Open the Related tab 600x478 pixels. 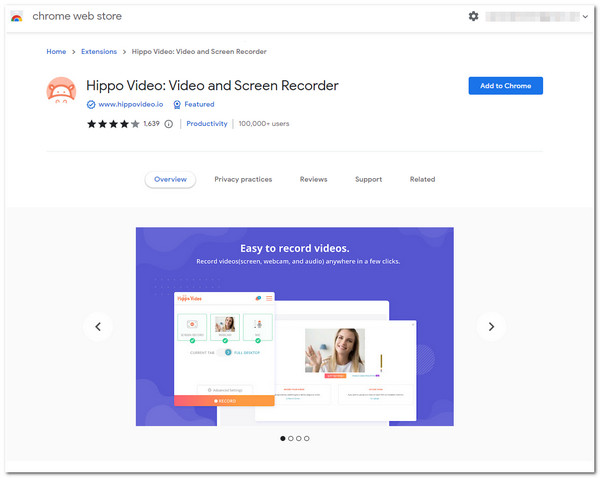[422, 179]
